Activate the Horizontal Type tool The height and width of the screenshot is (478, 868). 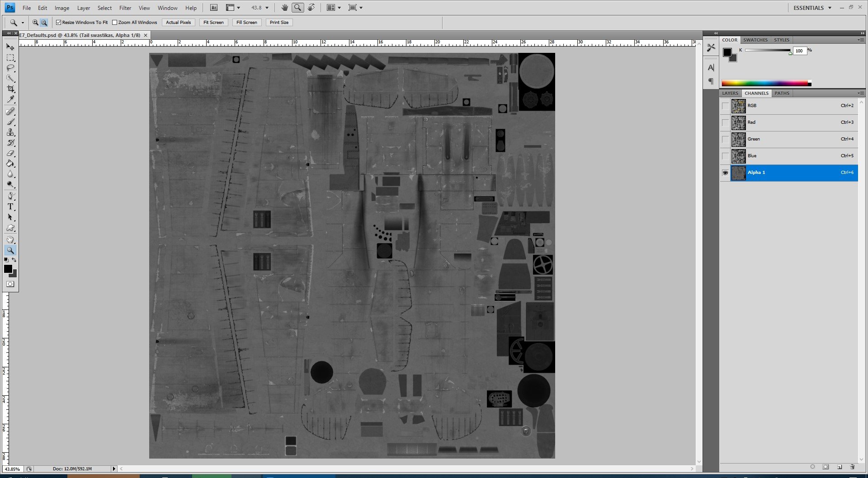click(x=10, y=207)
